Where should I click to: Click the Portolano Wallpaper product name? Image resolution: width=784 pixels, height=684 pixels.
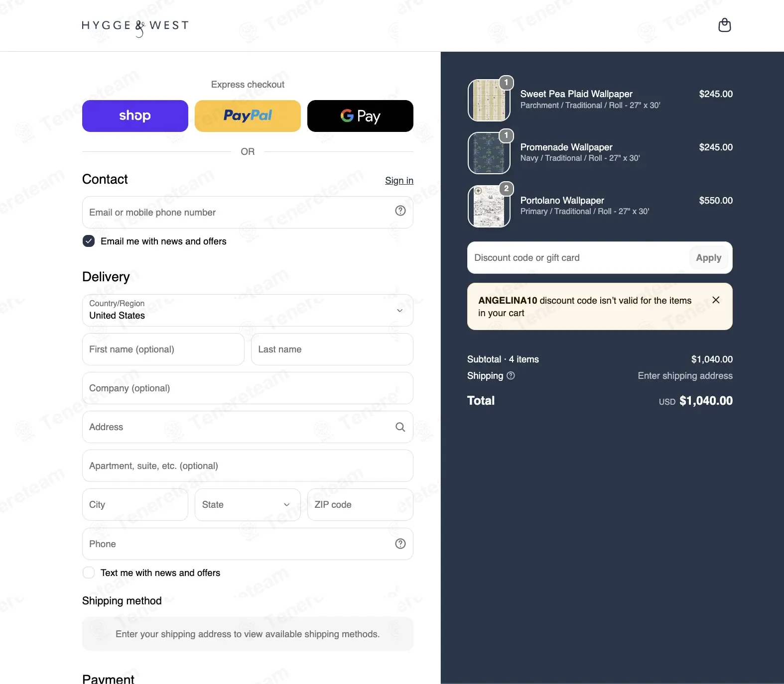click(x=562, y=200)
